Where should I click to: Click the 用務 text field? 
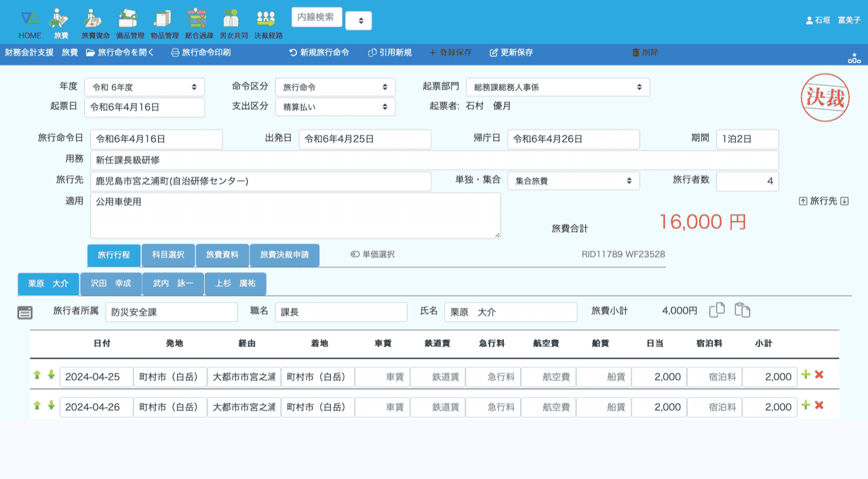434,160
